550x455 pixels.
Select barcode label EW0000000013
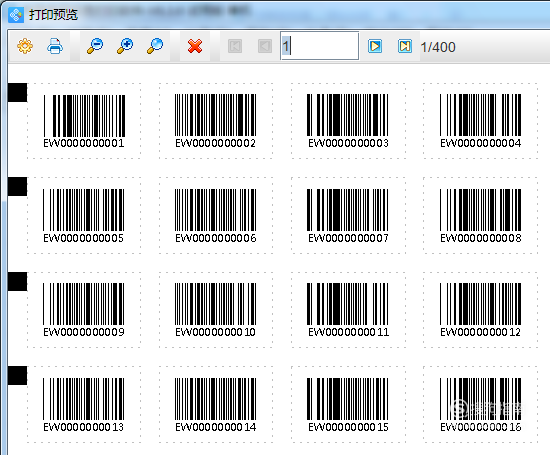pyautogui.click(x=84, y=404)
